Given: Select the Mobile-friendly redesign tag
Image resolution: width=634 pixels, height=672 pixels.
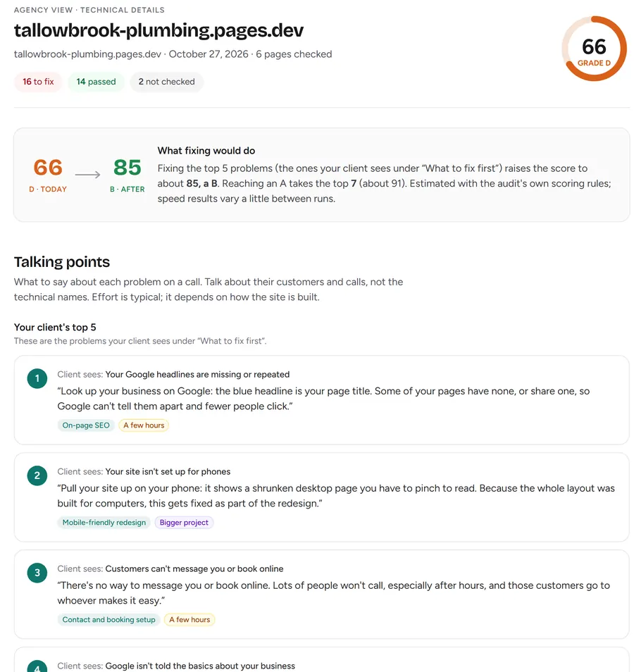Looking at the screenshot, I should [104, 523].
